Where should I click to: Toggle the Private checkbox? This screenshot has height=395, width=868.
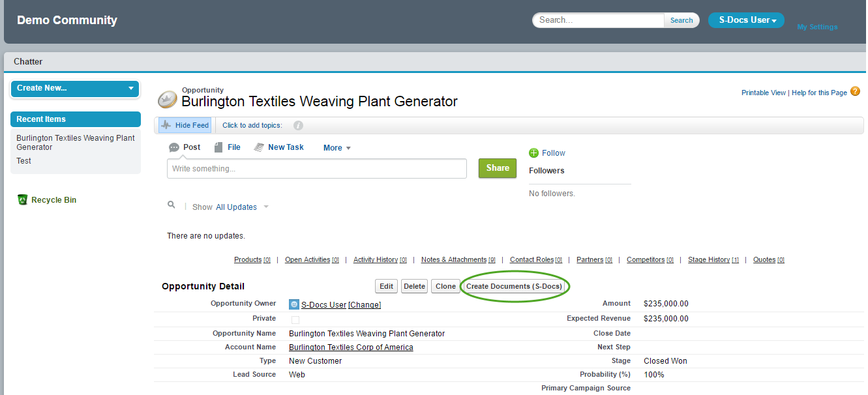click(x=295, y=320)
